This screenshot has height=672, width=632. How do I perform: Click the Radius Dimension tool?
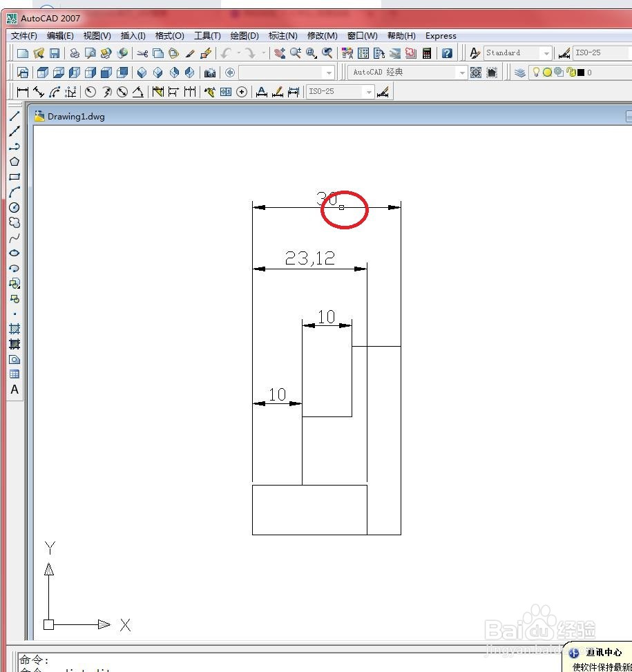[90, 92]
